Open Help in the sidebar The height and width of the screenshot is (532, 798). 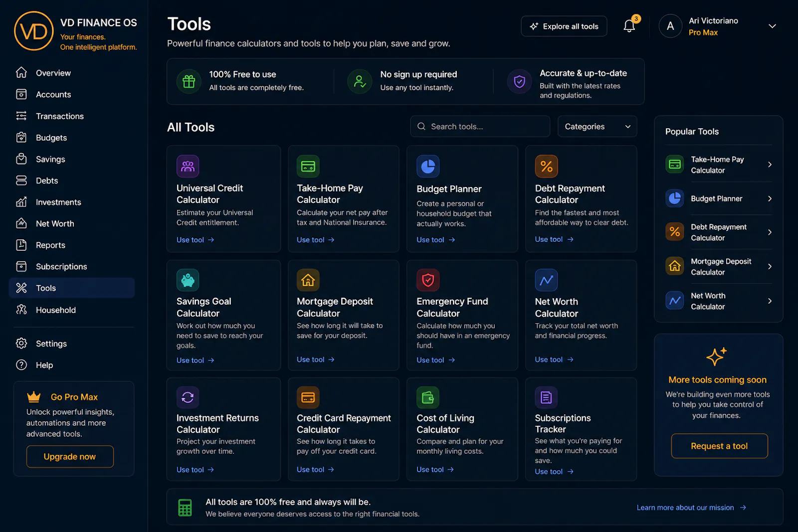point(72,365)
